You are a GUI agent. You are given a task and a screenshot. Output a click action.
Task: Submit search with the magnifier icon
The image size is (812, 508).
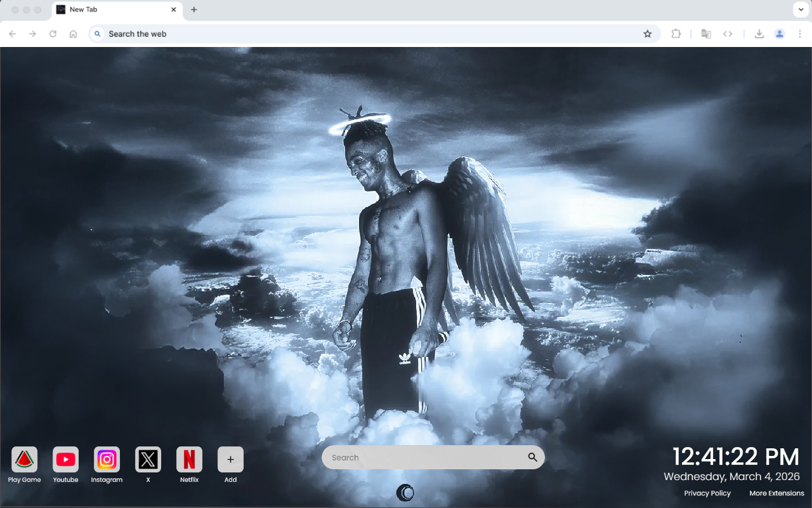tap(532, 457)
